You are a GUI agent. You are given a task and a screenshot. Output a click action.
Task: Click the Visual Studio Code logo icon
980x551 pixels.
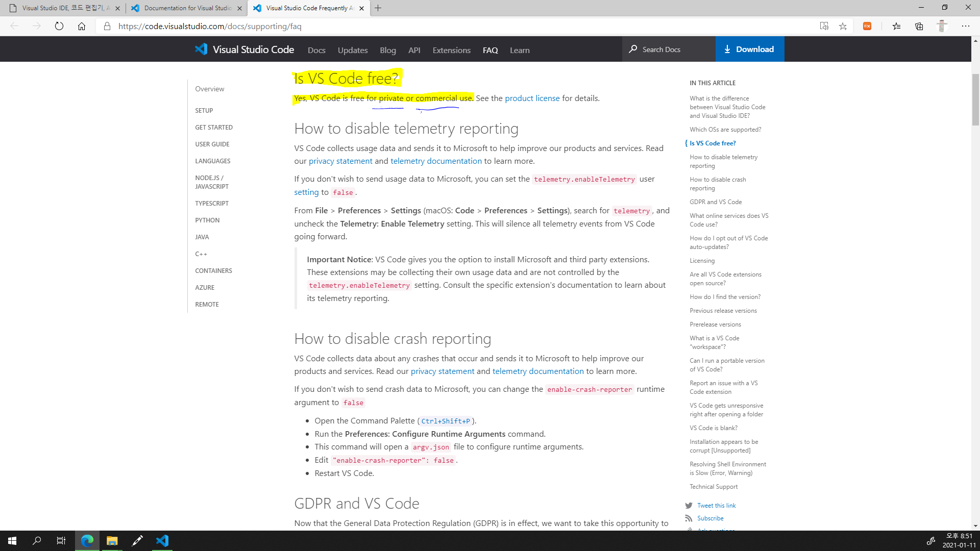tap(201, 49)
